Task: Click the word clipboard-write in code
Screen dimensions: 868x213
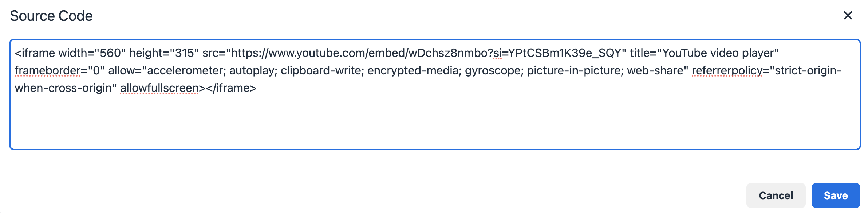Action: coord(321,70)
